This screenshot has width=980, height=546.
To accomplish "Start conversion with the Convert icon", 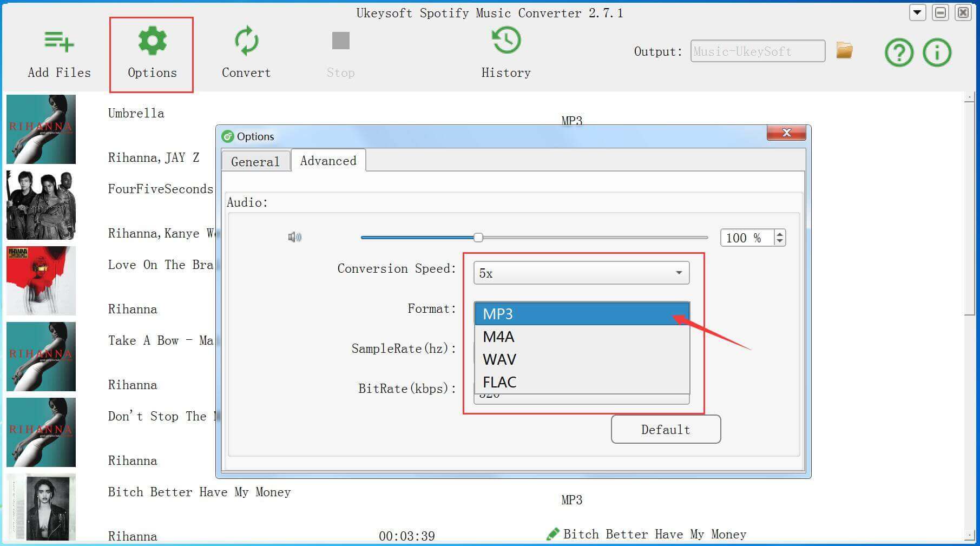I will (246, 41).
